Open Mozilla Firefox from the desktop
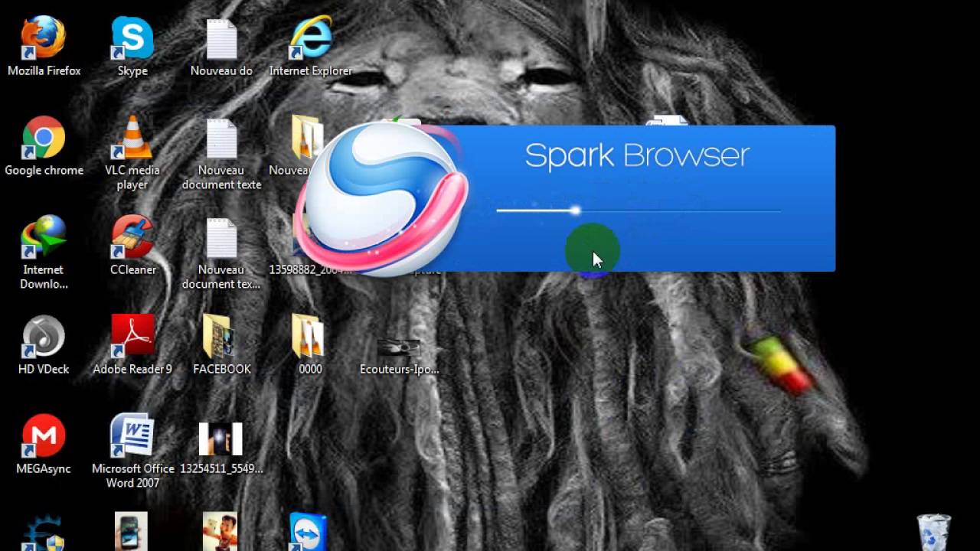Screen dimensions: 980x551 [x=44, y=38]
